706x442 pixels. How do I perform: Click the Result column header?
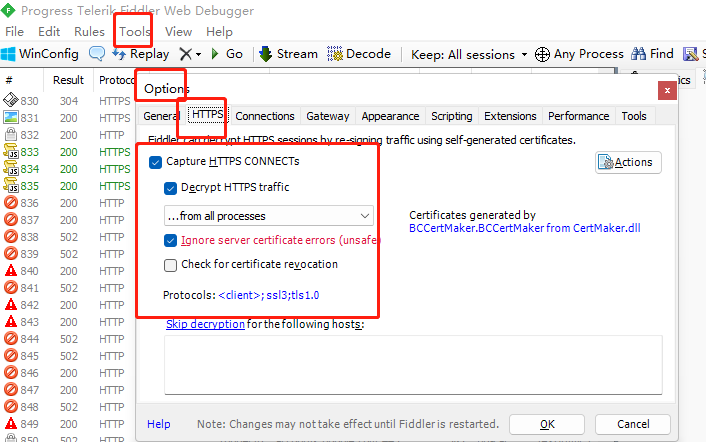point(68,80)
